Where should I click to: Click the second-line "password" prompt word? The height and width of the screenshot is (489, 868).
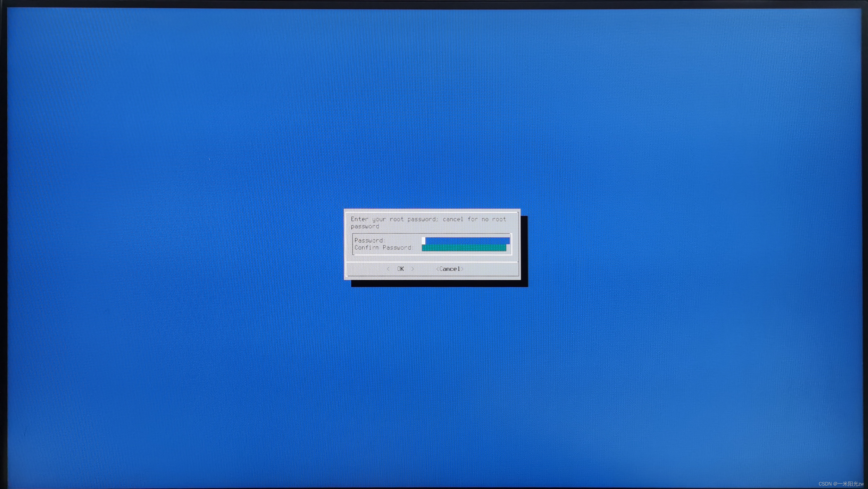pyautogui.click(x=365, y=226)
